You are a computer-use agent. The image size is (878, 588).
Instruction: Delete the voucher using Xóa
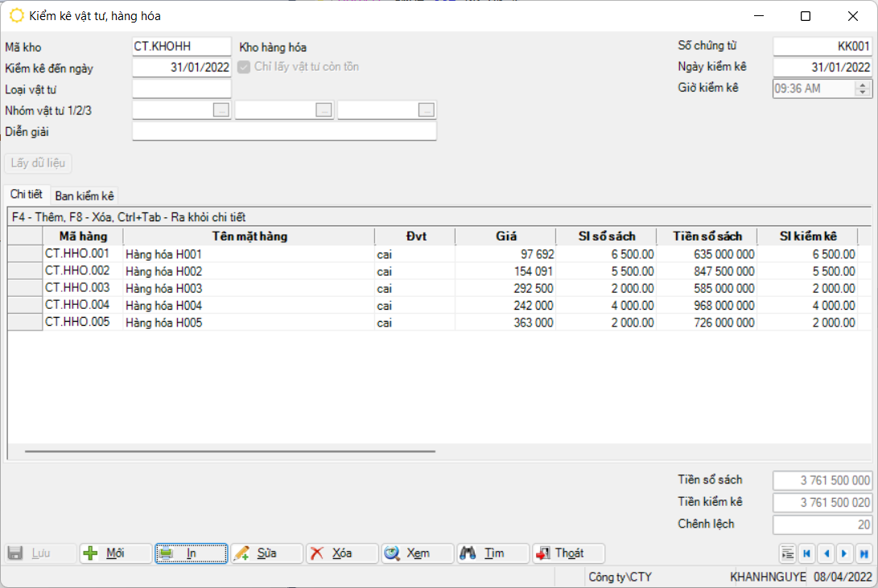(x=342, y=553)
